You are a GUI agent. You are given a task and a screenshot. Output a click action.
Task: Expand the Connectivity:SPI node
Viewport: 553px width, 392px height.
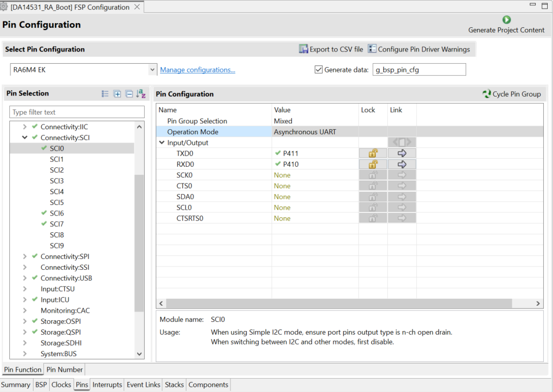pyautogui.click(x=25, y=257)
